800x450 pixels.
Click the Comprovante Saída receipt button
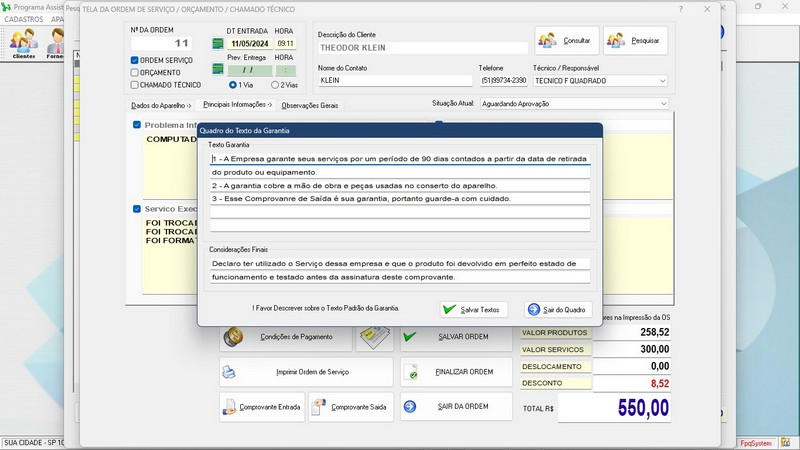(x=350, y=407)
